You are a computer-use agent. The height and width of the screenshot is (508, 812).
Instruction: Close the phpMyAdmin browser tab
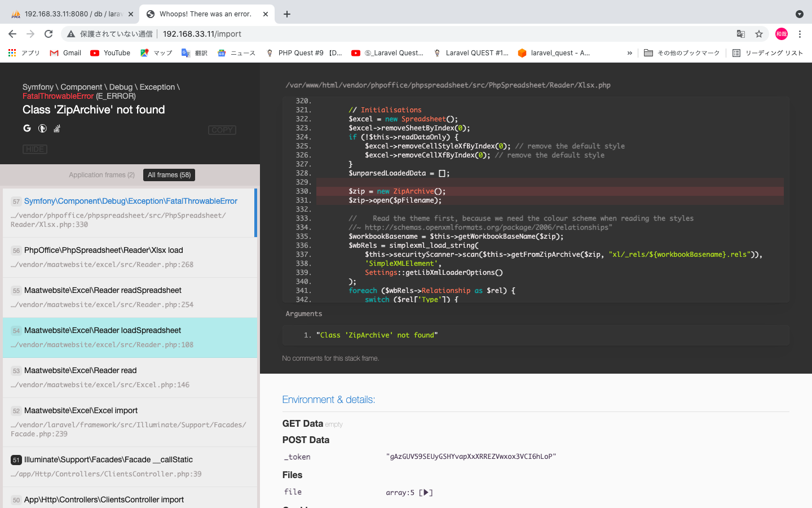[x=130, y=14]
